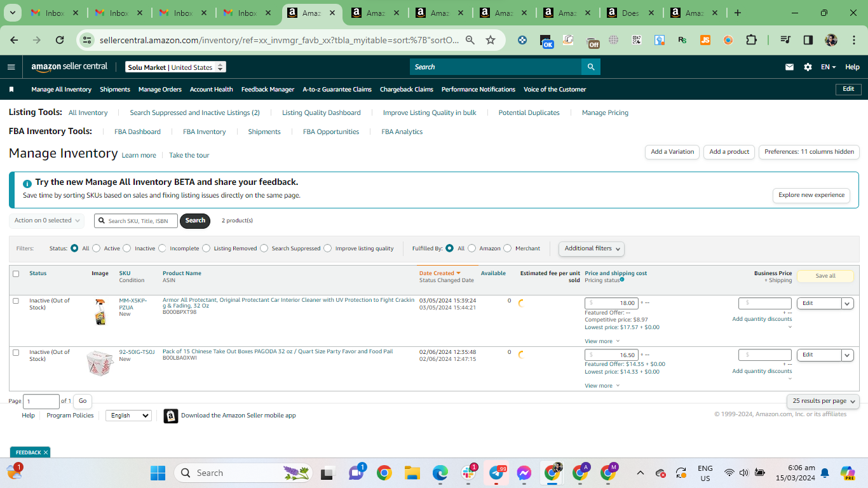Open the Seller Central settings gear
The image size is (868, 488).
(808, 67)
